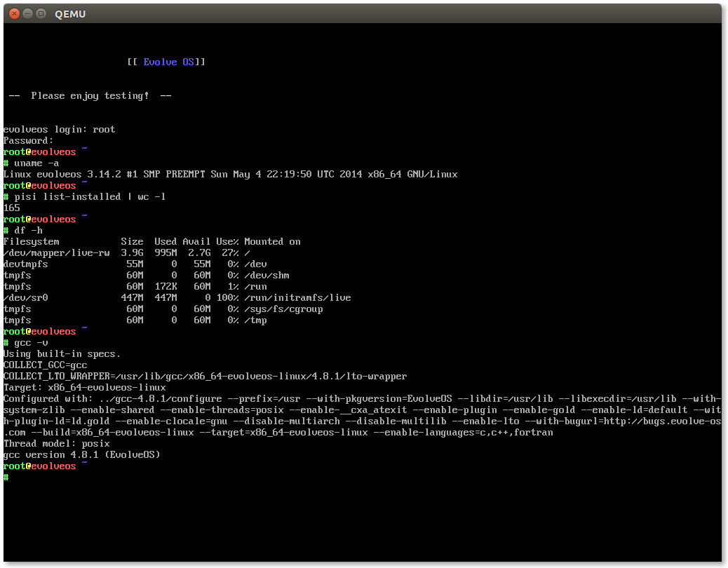Image resolution: width=728 pixels, height=568 pixels.
Task: Click the last 'root@evolveos' prompt
Action: [39, 466]
